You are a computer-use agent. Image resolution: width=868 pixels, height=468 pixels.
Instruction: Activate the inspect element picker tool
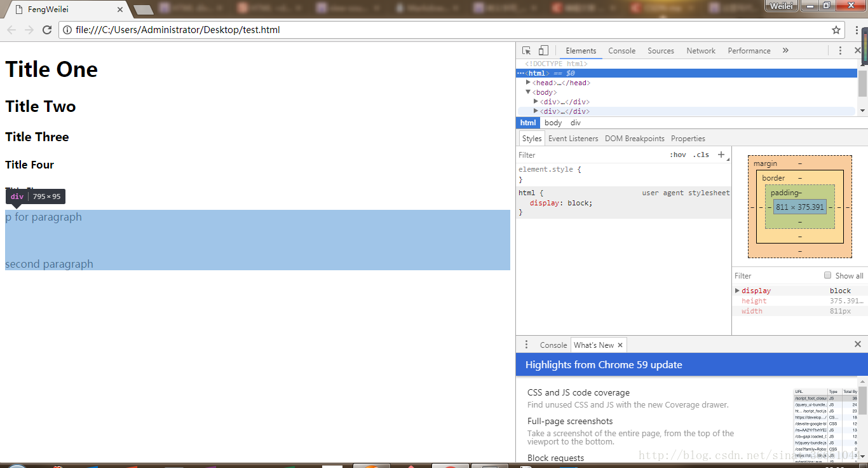(x=526, y=51)
